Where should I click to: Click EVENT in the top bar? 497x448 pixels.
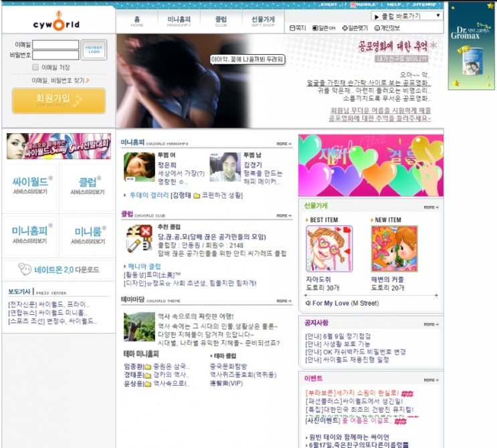328,5
